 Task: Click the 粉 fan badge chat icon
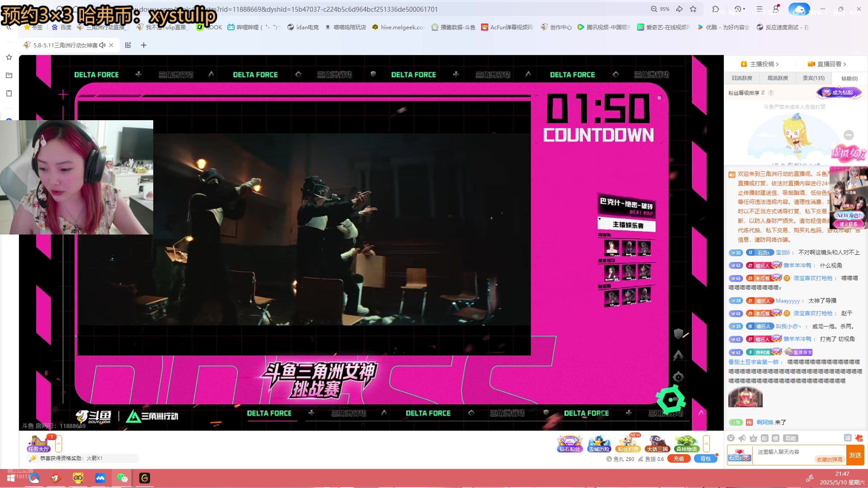coord(764,438)
